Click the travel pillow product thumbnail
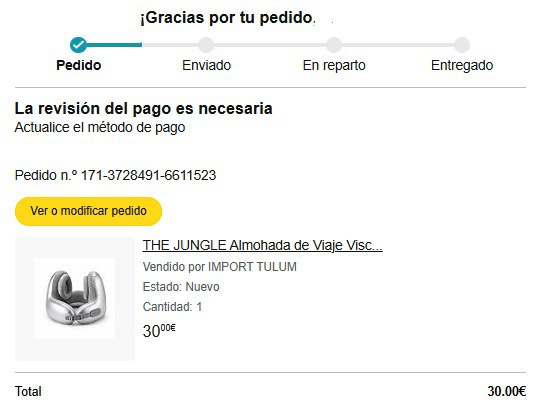Viewport: 547px width, 405px height. [x=75, y=299]
